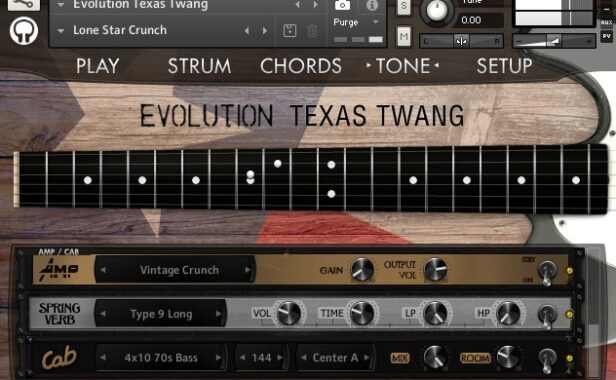616x380 pixels.
Task: Open the 4x10 70s Bass cabinet menu
Action: pos(161,358)
